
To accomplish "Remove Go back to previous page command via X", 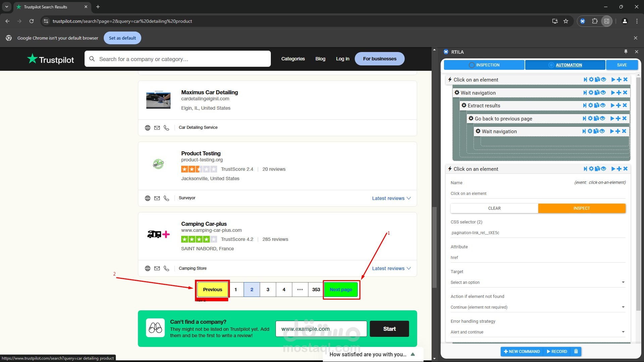I will (x=624, y=118).
